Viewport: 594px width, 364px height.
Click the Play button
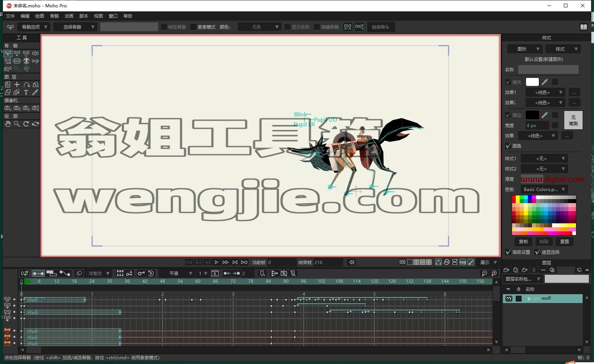[x=217, y=262]
